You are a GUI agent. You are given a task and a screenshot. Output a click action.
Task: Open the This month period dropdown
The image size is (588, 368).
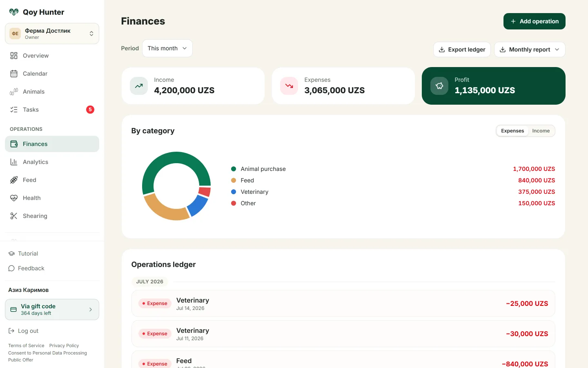coord(167,48)
